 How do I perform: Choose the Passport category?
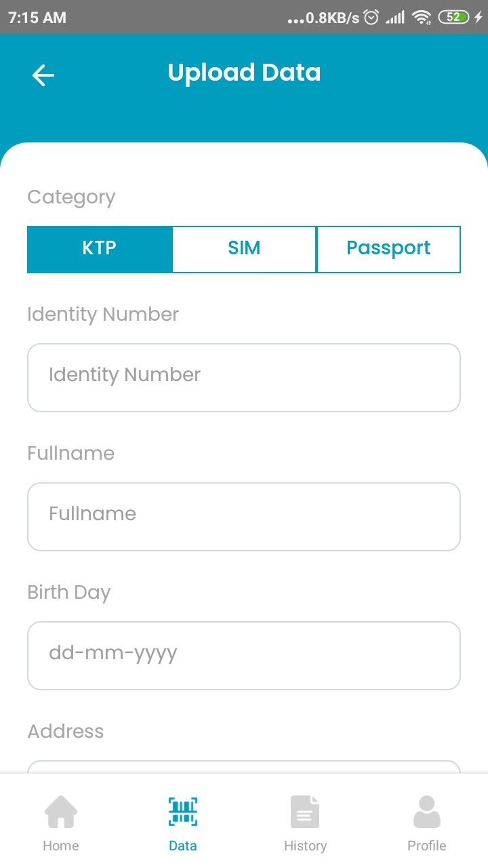click(x=388, y=250)
